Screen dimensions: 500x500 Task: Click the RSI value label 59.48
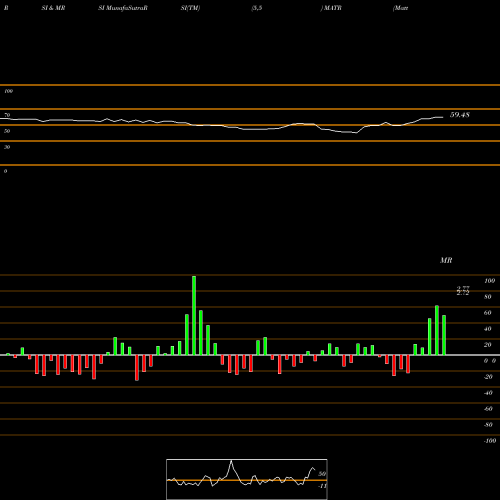point(460,115)
